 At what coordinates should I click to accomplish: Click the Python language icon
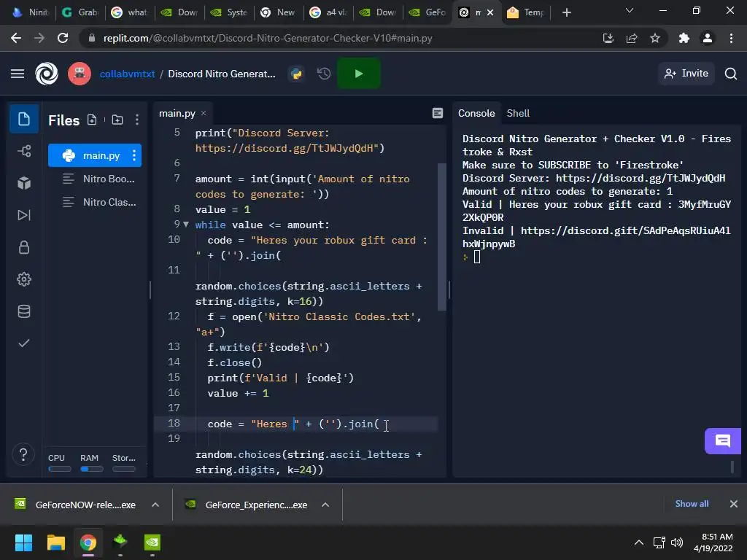click(x=296, y=74)
